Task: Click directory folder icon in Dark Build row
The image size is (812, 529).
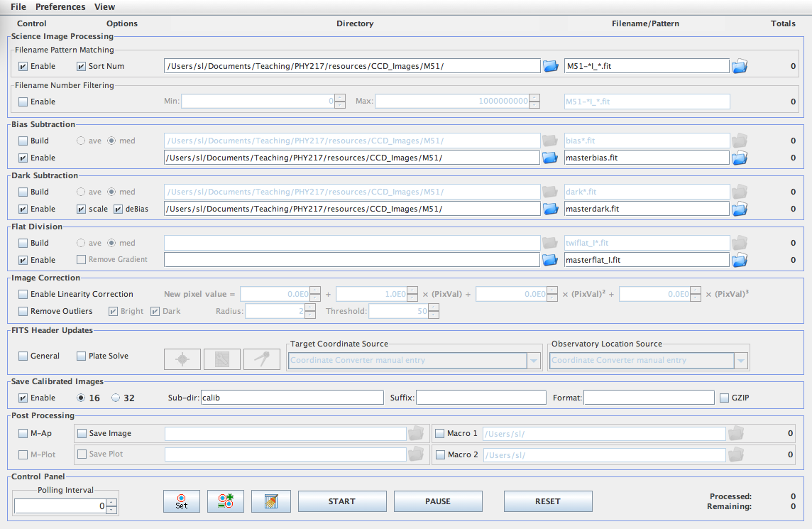Action: (x=549, y=192)
